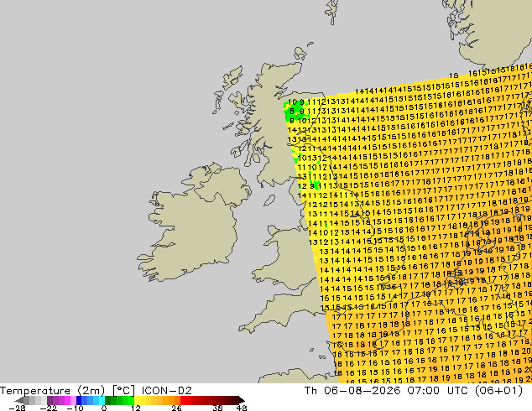The height and width of the screenshot is (411, 532).
Task: Click the '38' label on the temperature legend
Action: click(x=218, y=408)
